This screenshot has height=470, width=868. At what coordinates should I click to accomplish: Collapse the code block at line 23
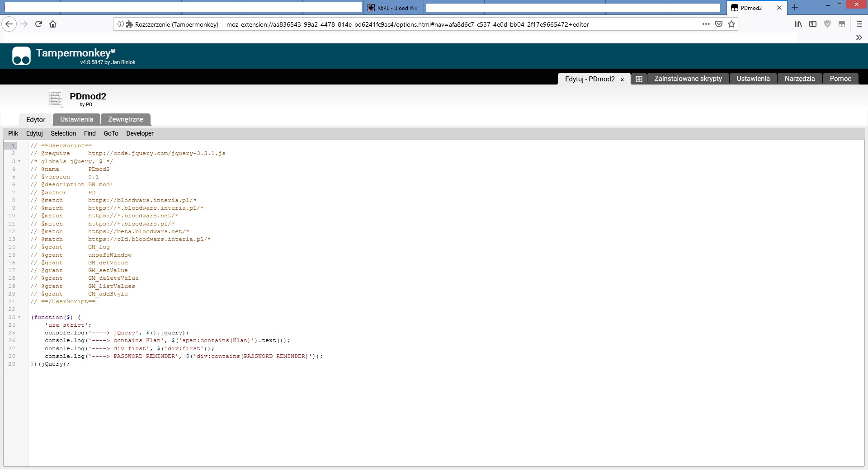pyautogui.click(x=19, y=317)
